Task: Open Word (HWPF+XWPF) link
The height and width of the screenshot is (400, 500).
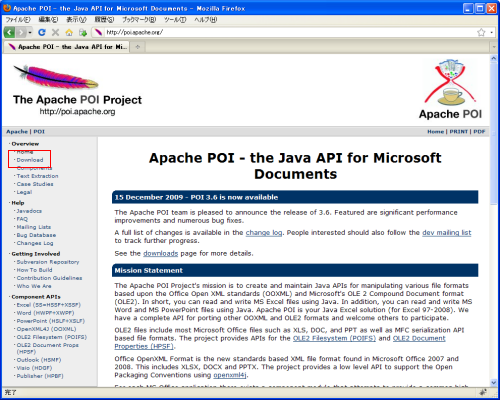Action: (x=45, y=313)
